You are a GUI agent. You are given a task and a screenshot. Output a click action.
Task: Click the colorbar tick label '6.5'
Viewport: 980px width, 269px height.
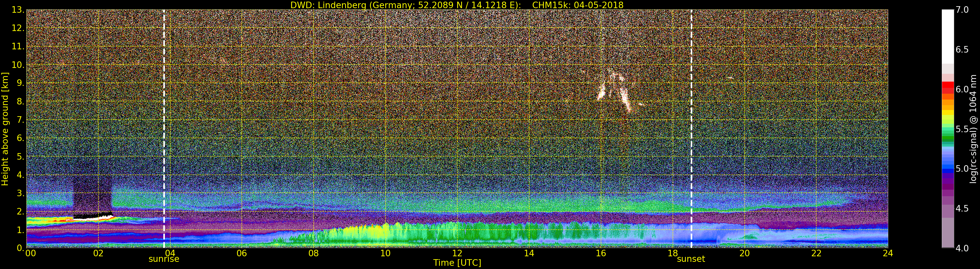tap(962, 50)
